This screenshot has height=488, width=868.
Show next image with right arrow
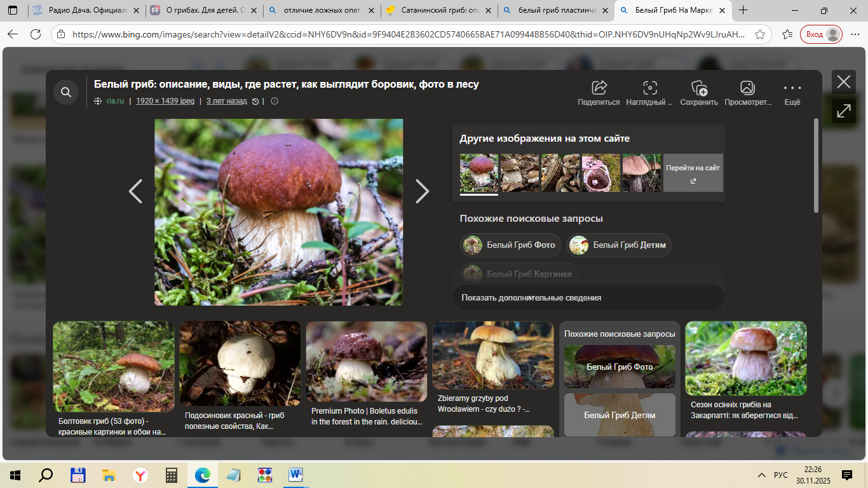point(422,191)
